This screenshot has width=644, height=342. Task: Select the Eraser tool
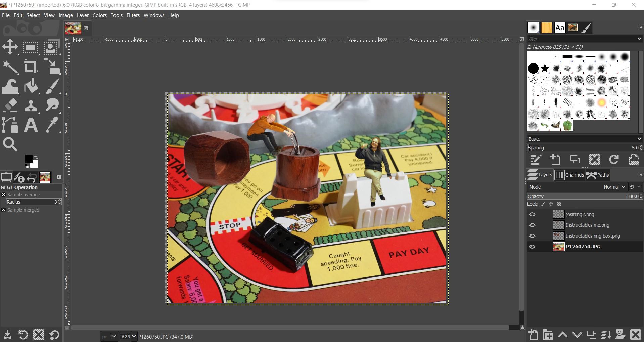tap(10, 105)
